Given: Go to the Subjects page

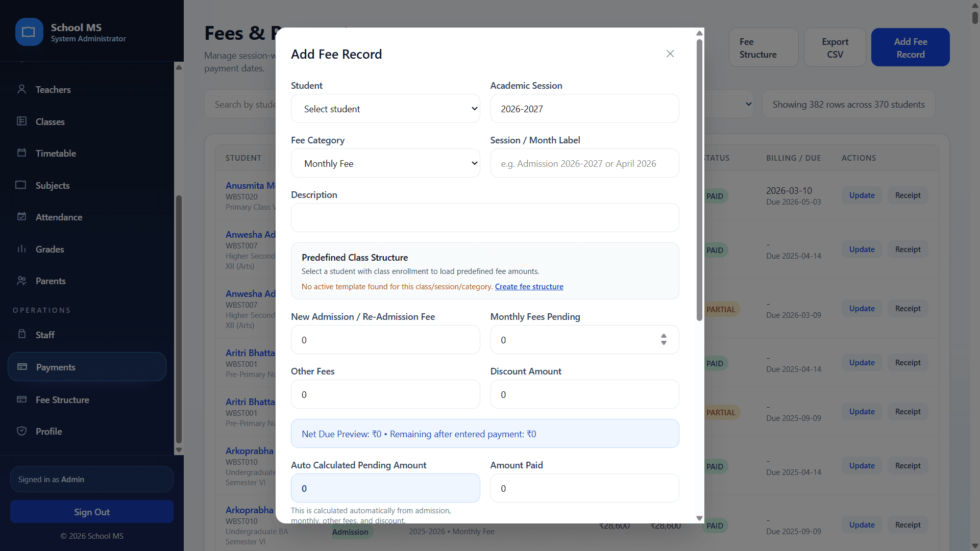Looking at the screenshot, I should [53, 186].
